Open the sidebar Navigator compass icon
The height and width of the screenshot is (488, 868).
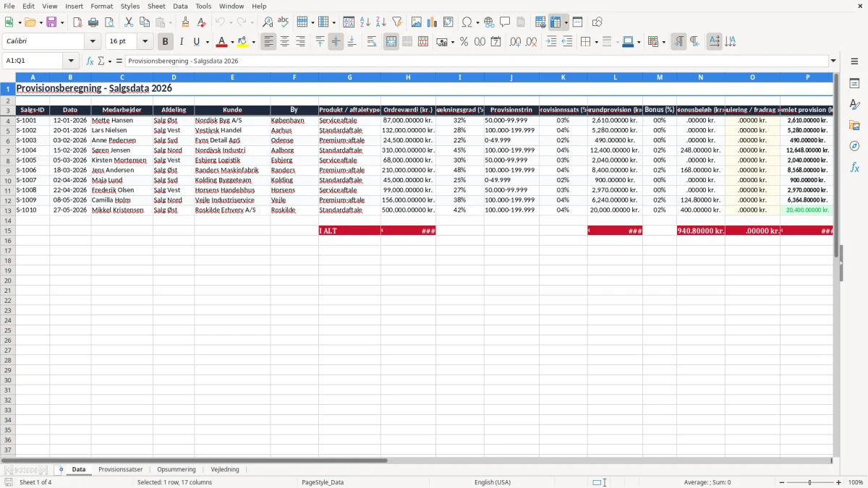tap(854, 146)
